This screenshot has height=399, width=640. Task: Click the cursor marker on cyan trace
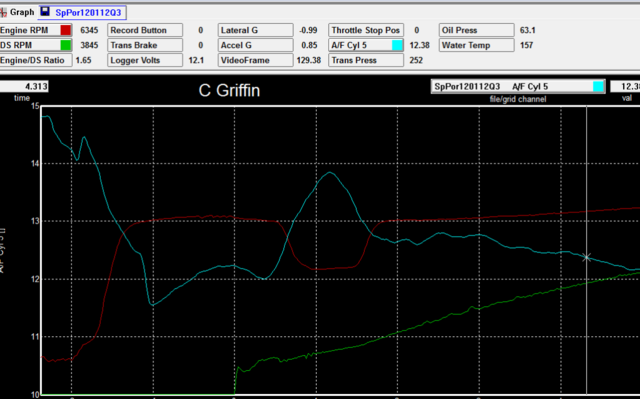587,257
